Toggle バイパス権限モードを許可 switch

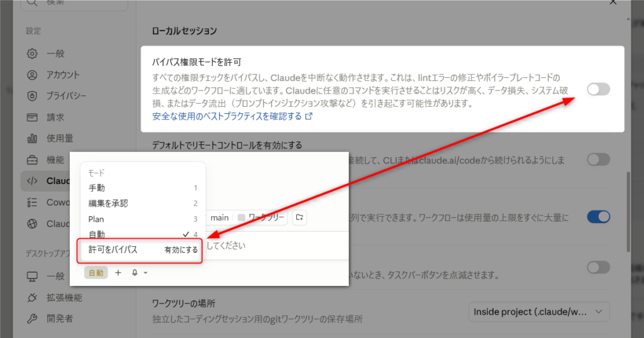(x=599, y=89)
